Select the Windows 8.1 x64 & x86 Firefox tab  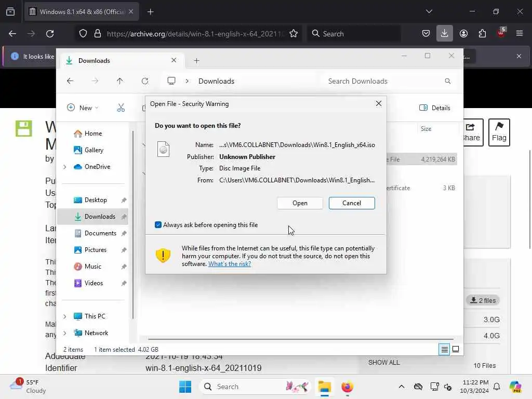coord(82,12)
